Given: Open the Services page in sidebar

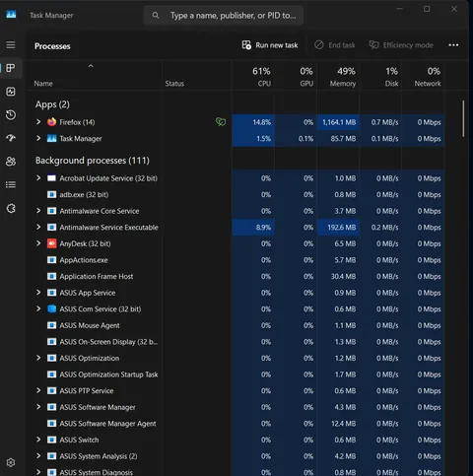Looking at the screenshot, I should point(11,208).
